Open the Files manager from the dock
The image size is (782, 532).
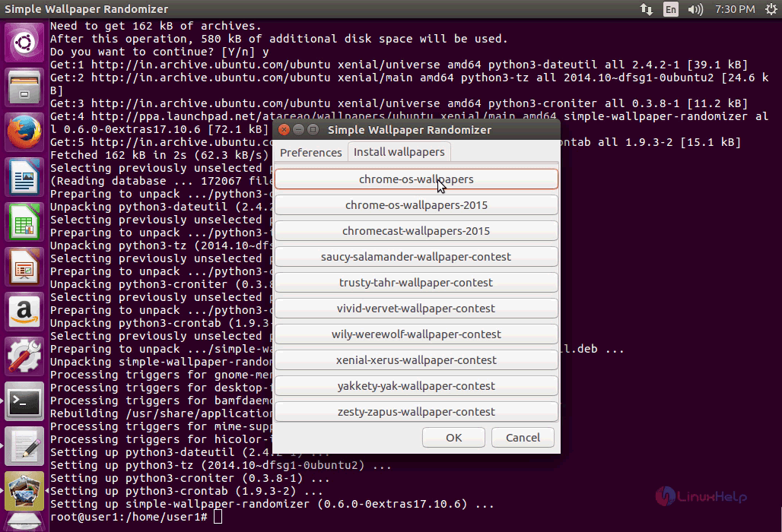coord(24,87)
